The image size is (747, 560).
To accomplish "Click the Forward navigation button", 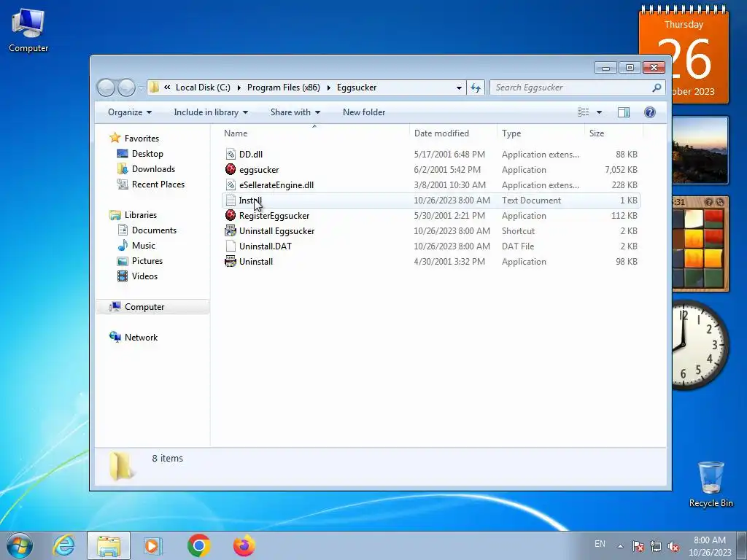I will tap(126, 87).
